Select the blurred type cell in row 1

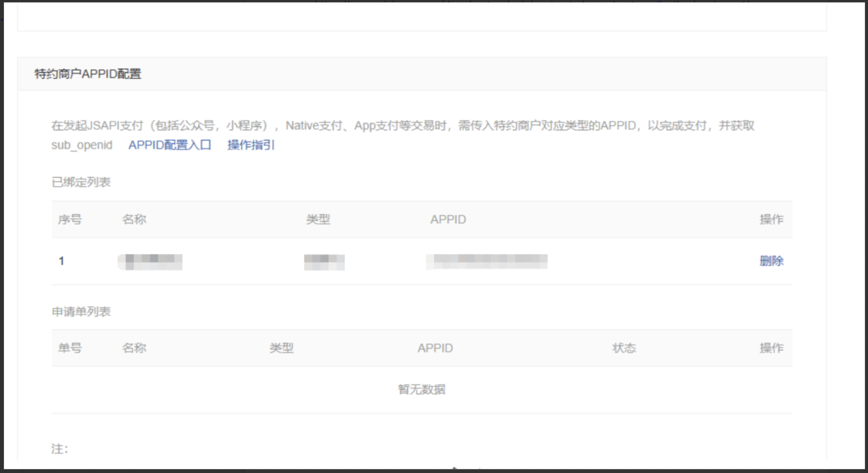[x=324, y=262]
